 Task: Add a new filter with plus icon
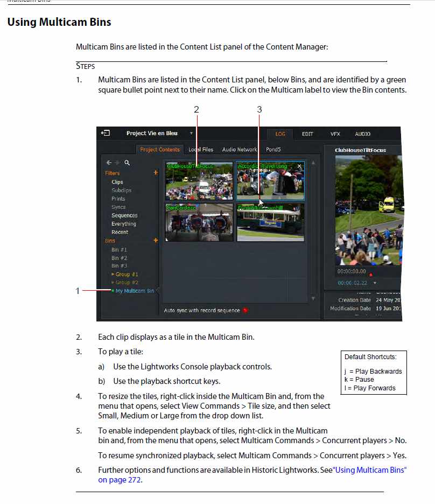(x=156, y=173)
